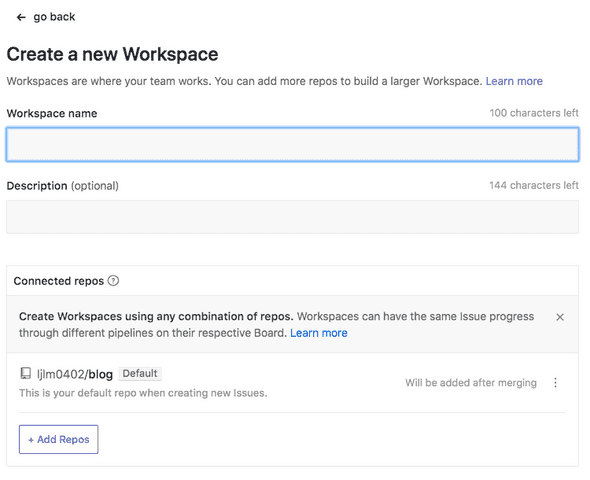This screenshot has height=480, width=590.
Task: Click the repository book icon beside ljlm0402/blog
Action: coord(25,373)
